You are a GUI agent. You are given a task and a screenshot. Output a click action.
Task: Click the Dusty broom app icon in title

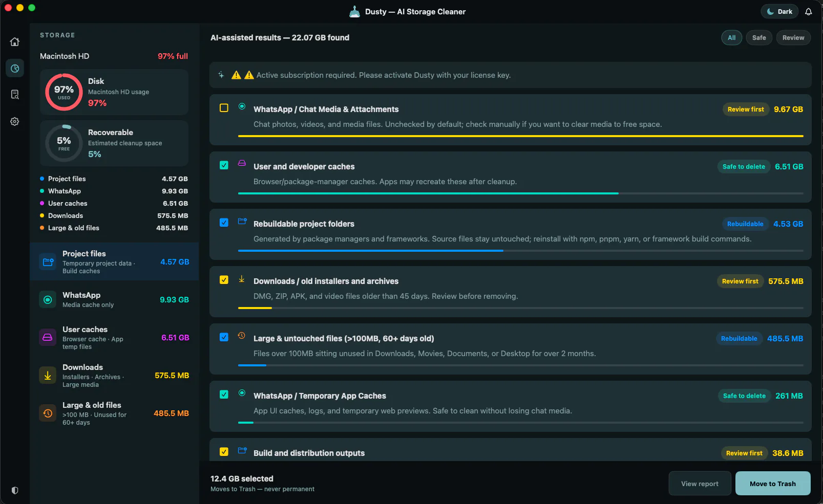click(354, 11)
